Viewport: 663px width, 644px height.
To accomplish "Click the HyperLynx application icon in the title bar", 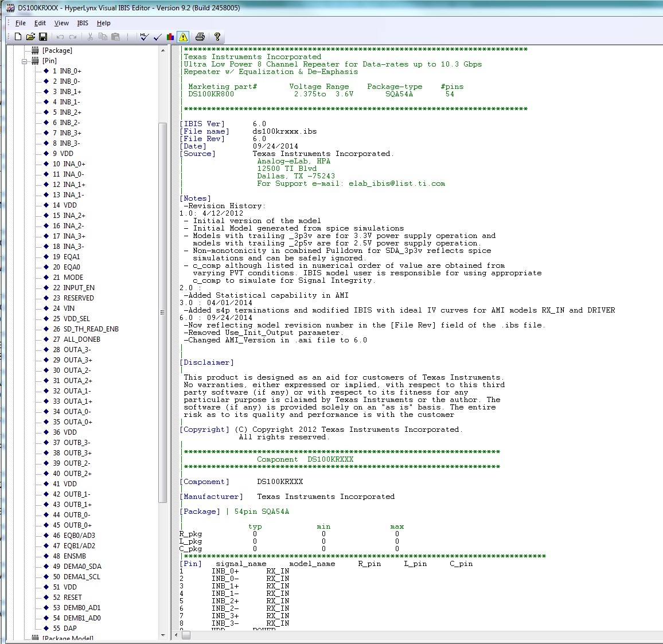I will [10, 8].
